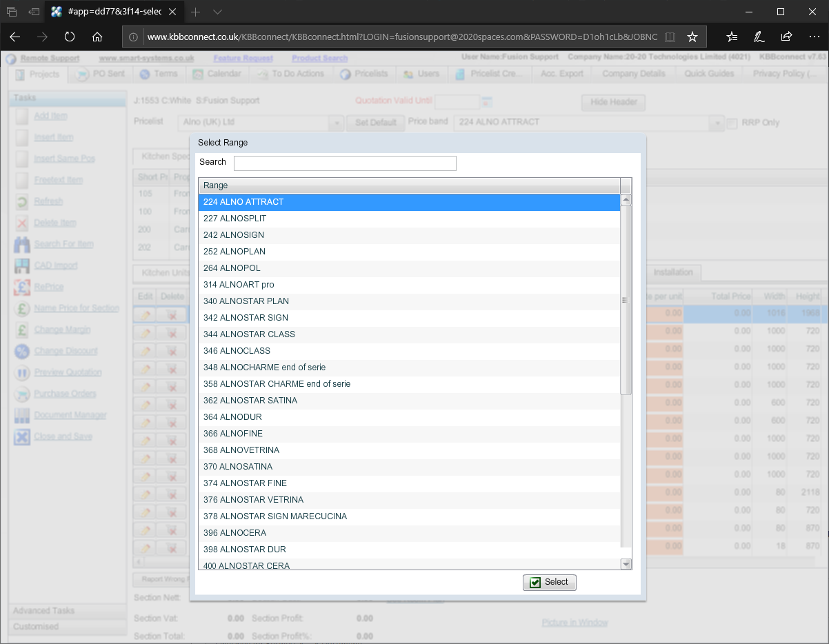
Task: Open the Price band dropdown arrow
Action: 717,123
